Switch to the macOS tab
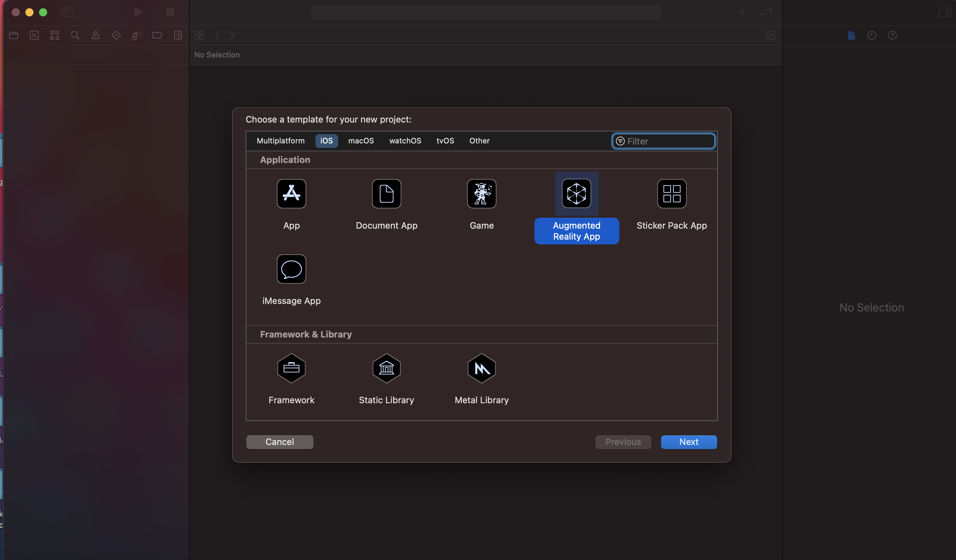Image resolution: width=956 pixels, height=560 pixels. (361, 141)
